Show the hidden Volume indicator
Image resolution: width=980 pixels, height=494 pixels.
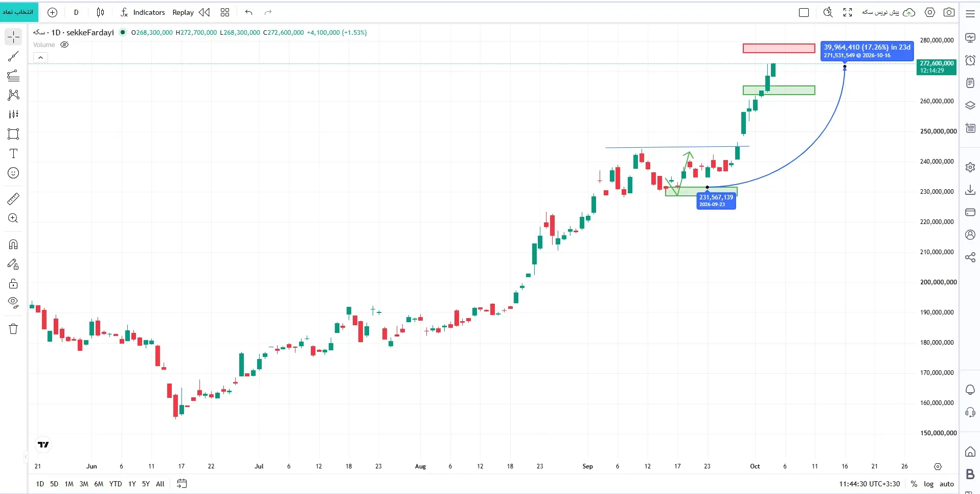click(64, 44)
